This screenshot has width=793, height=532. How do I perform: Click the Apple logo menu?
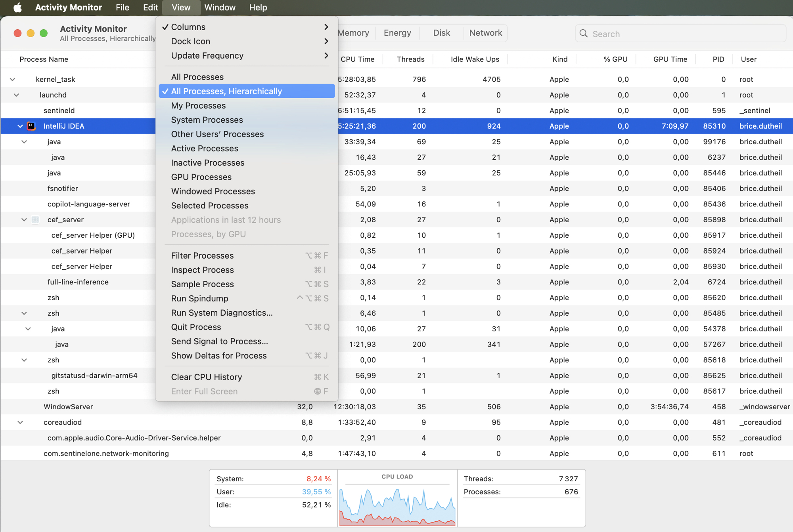(17, 8)
